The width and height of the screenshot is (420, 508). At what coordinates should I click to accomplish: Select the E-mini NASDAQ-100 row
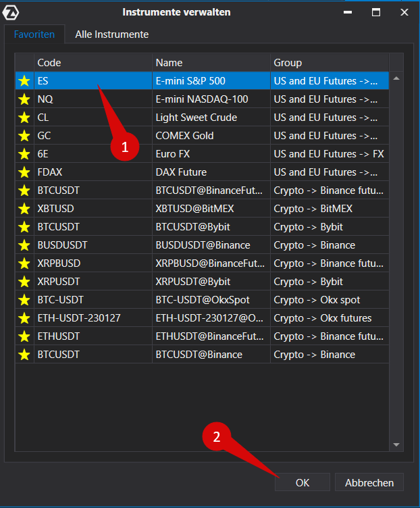coord(202,99)
